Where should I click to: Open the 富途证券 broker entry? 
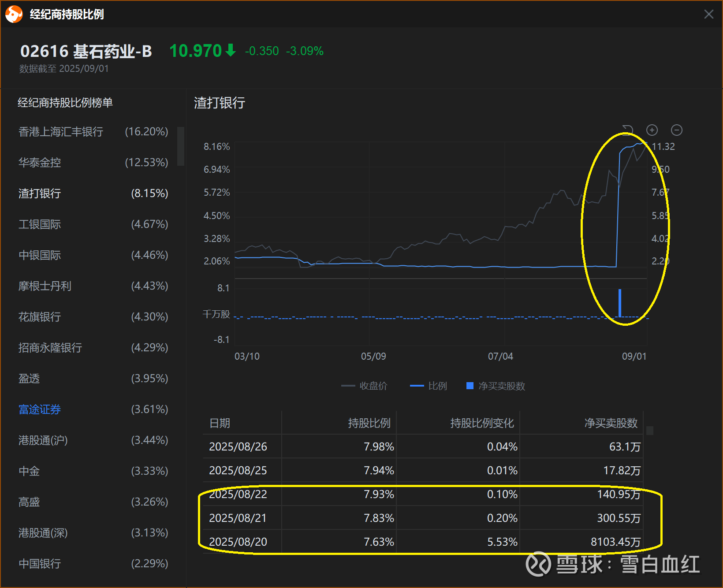93,409
